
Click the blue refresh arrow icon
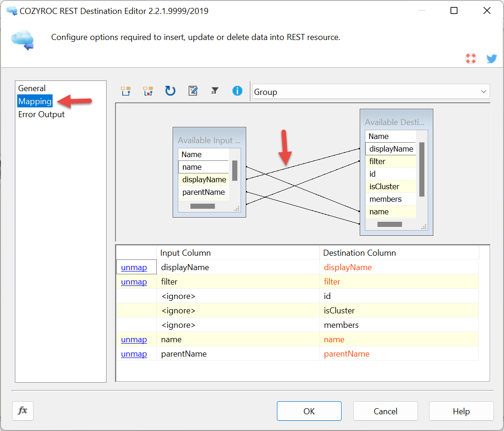point(170,91)
